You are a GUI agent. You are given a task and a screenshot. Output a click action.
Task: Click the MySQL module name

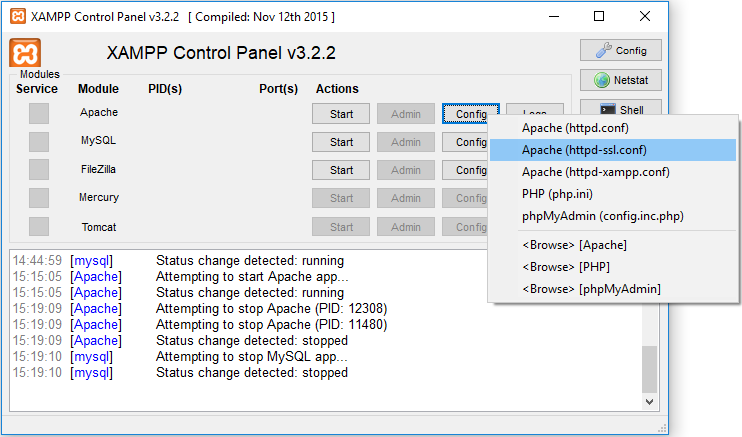click(x=98, y=140)
